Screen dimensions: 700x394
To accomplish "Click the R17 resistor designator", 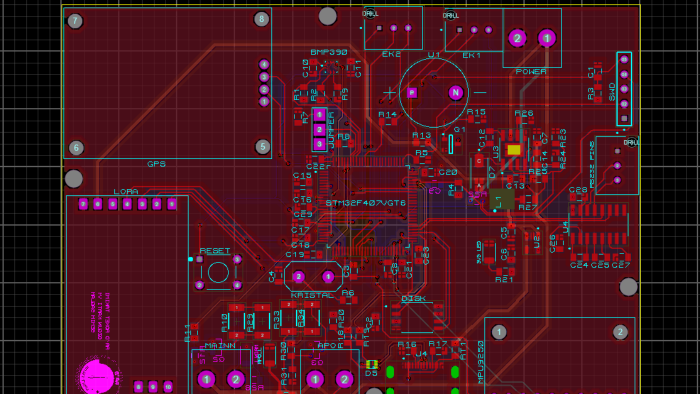I will pyautogui.click(x=438, y=344).
